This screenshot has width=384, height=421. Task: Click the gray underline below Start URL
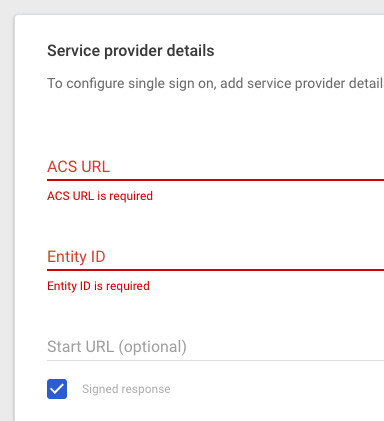215,360
